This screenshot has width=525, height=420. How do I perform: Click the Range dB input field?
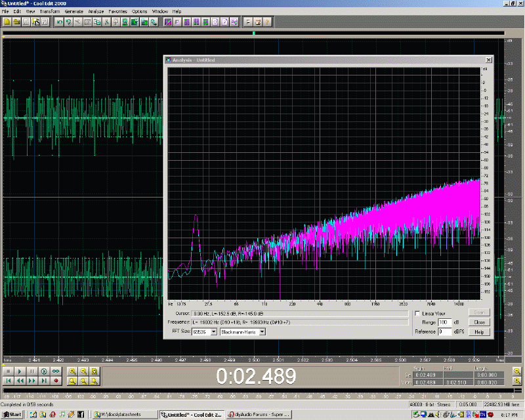pyautogui.click(x=445, y=322)
